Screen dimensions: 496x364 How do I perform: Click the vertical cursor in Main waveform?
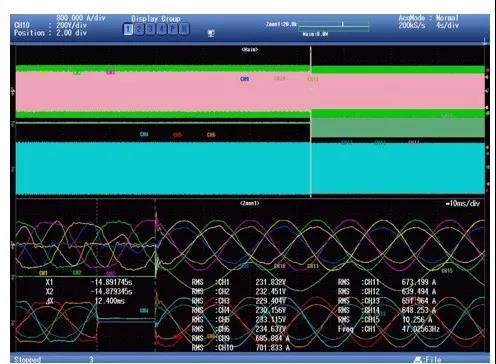(311, 122)
